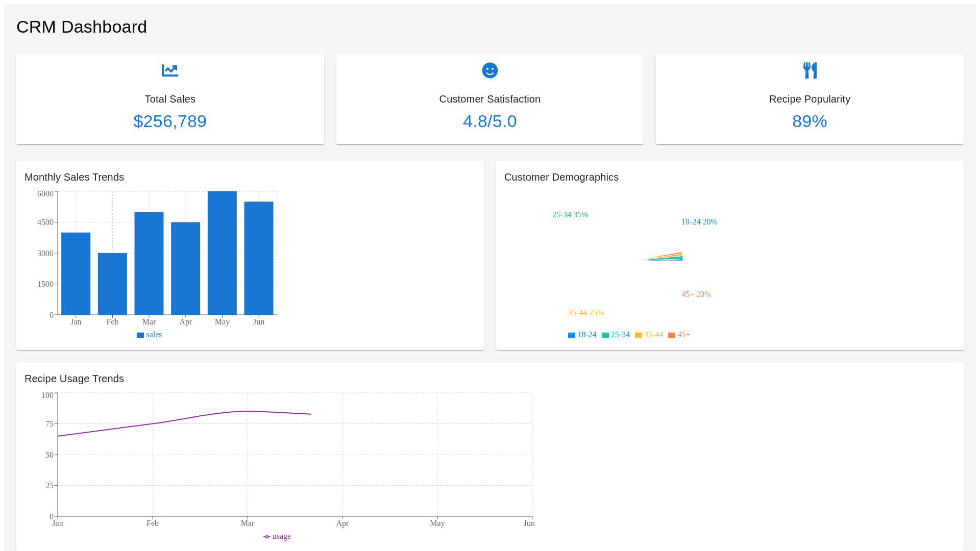Toggle the sales legend item
The height and width of the screenshot is (551, 980).
point(150,335)
